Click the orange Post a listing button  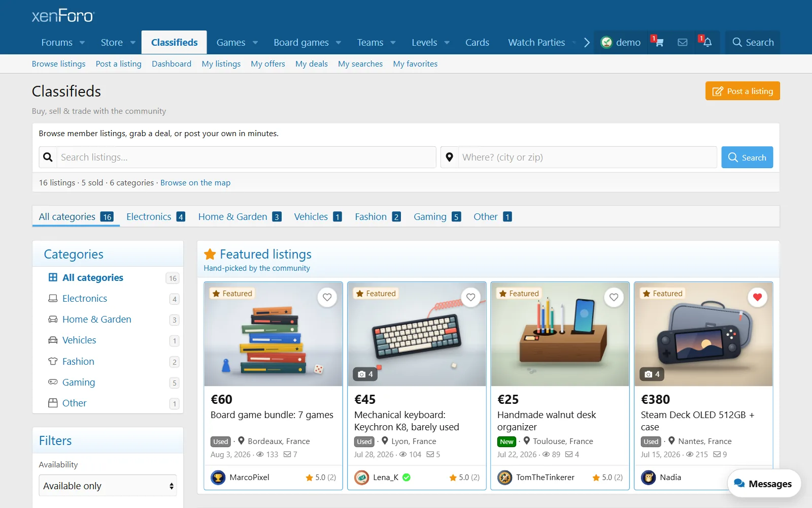pos(742,91)
